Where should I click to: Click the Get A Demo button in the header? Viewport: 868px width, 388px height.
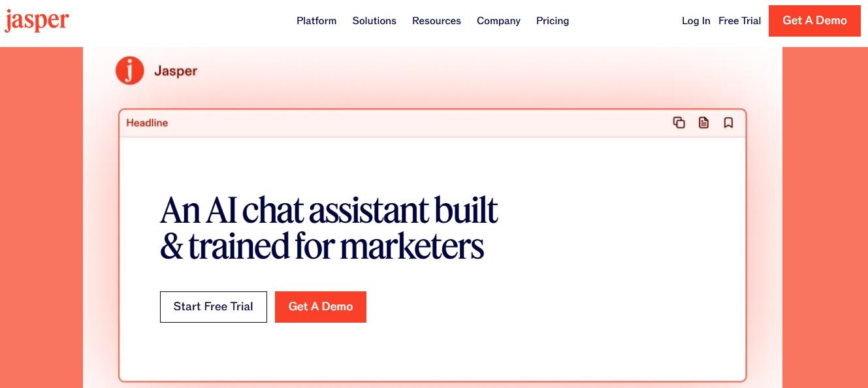click(x=814, y=21)
